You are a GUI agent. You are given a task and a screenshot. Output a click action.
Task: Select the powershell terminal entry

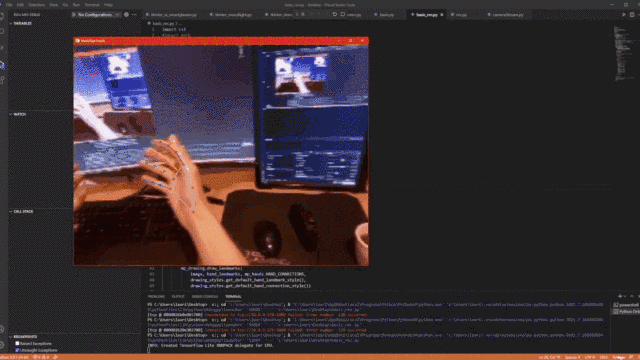point(626,305)
